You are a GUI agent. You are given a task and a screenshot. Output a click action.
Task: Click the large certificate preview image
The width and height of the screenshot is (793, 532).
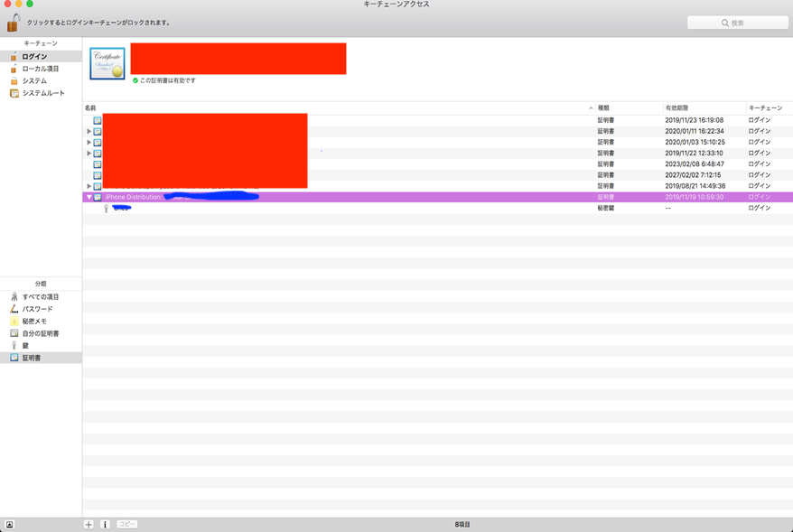pos(107,63)
